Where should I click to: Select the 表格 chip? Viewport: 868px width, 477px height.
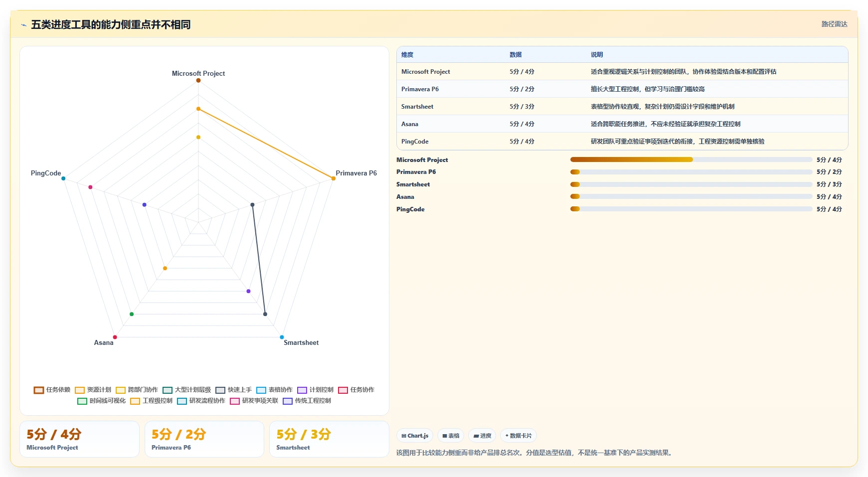[x=451, y=436]
